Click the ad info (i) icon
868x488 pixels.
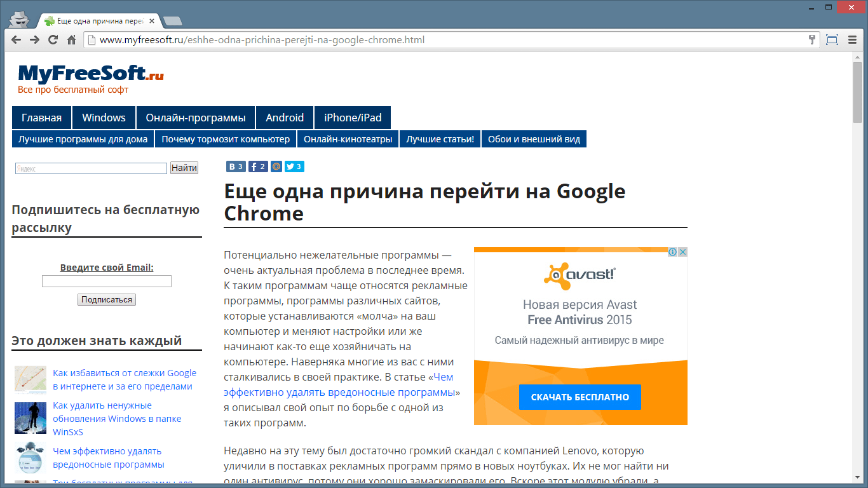[x=672, y=252]
